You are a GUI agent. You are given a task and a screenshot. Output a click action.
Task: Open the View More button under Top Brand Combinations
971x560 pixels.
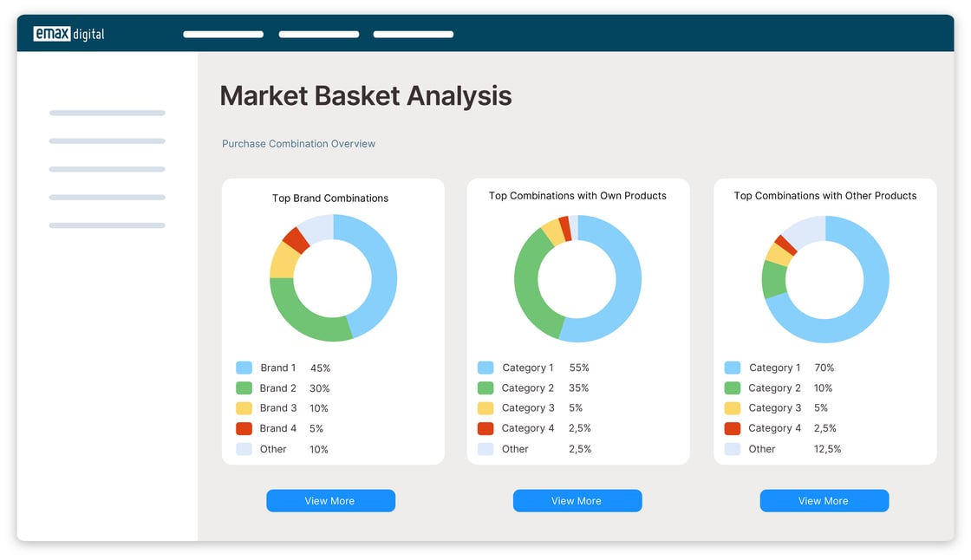(330, 500)
